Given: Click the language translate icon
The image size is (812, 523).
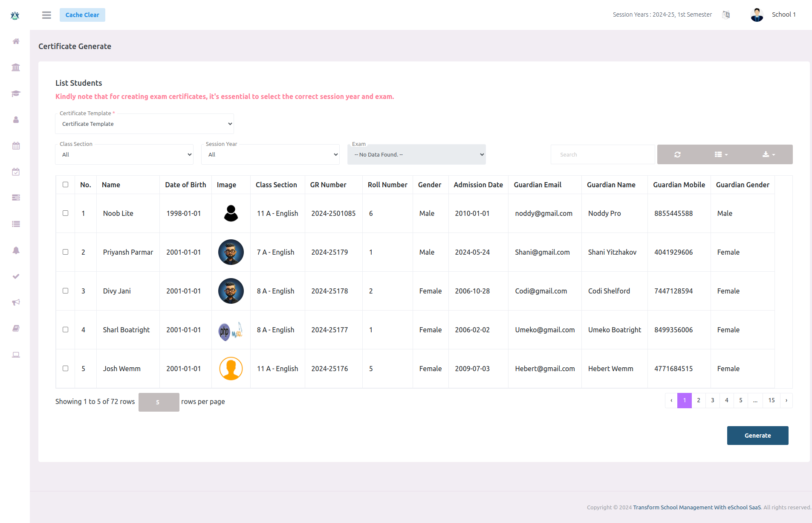Looking at the screenshot, I should click(x=726, y=15).
